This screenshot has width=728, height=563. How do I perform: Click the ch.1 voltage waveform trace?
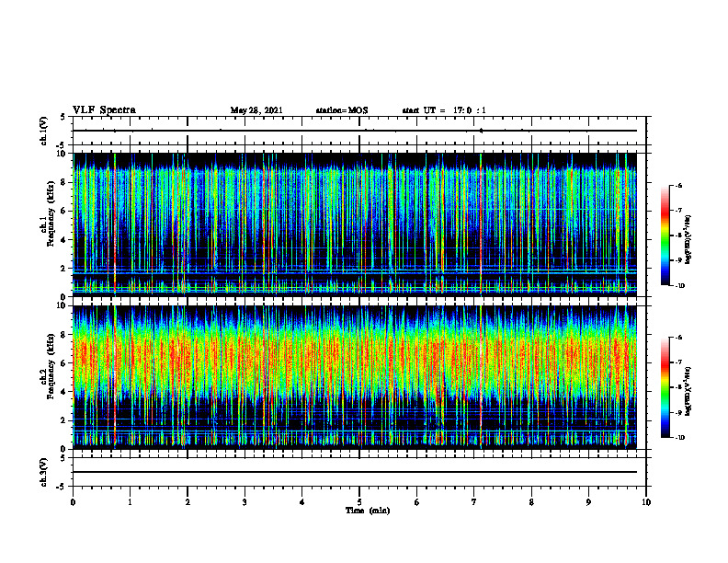pyautogui.click(x=355, y=131)
